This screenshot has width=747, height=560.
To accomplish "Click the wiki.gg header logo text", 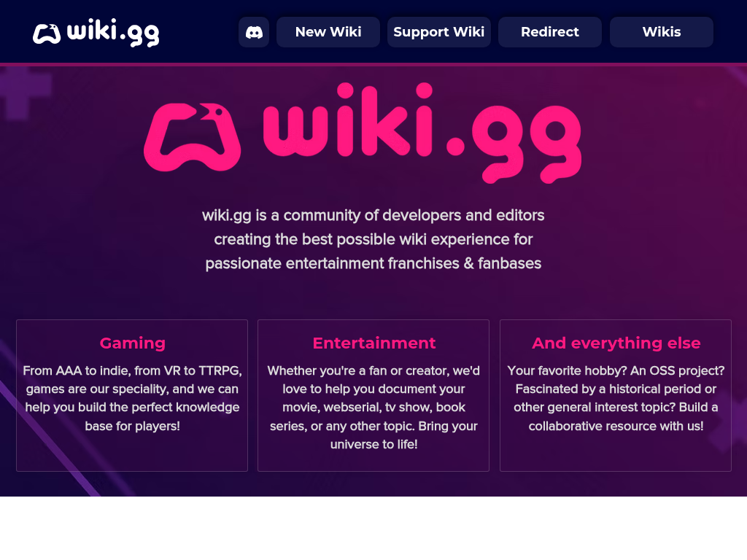I will (x=113, y=32).
